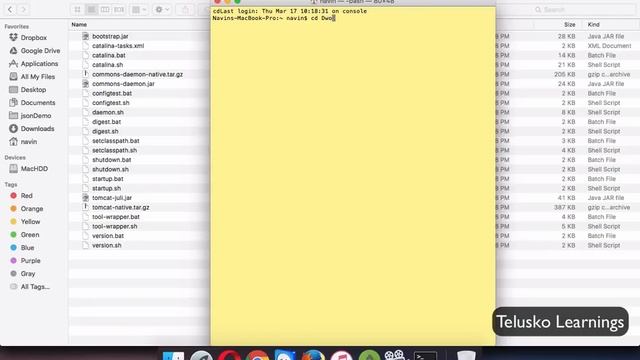Image resolution: width=640 pixels, height=360 pixels.
Task: Open Downloads in the Finder sidebar
Action: (37, 129)
